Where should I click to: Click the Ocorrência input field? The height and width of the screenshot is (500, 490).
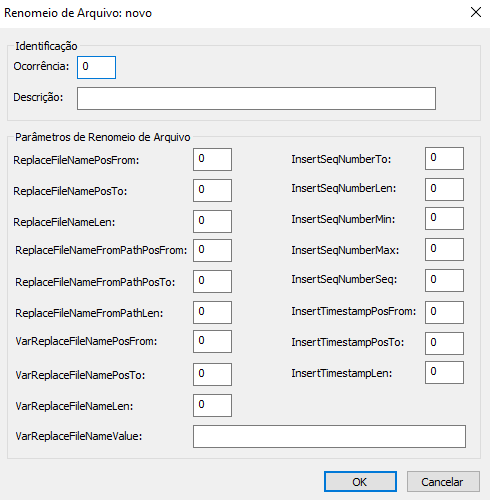96,67
